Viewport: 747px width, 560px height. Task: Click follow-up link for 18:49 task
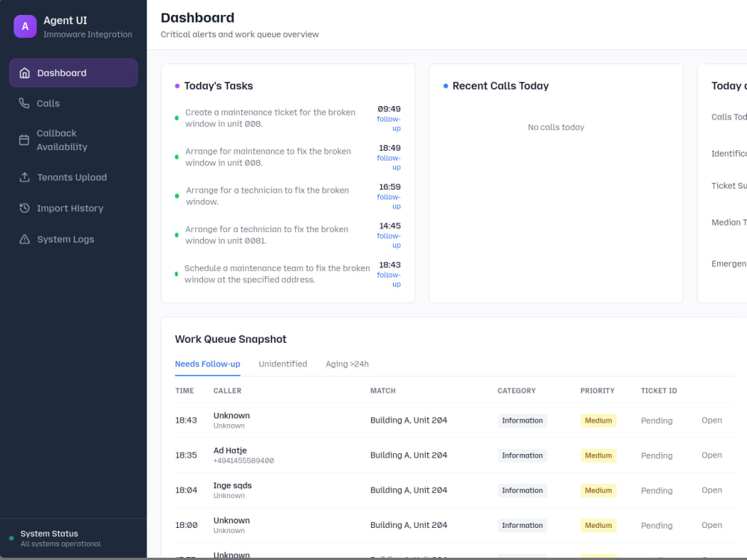click(x=388, y=162)
